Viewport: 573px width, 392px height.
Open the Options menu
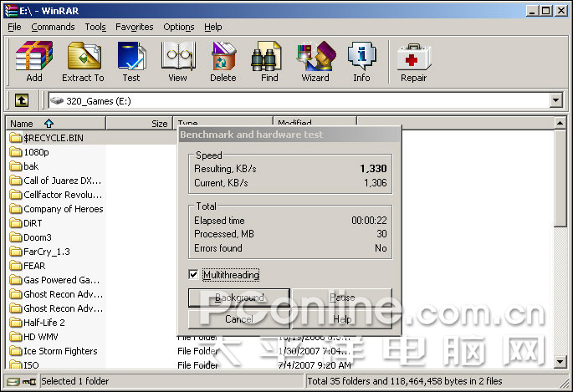179,27
